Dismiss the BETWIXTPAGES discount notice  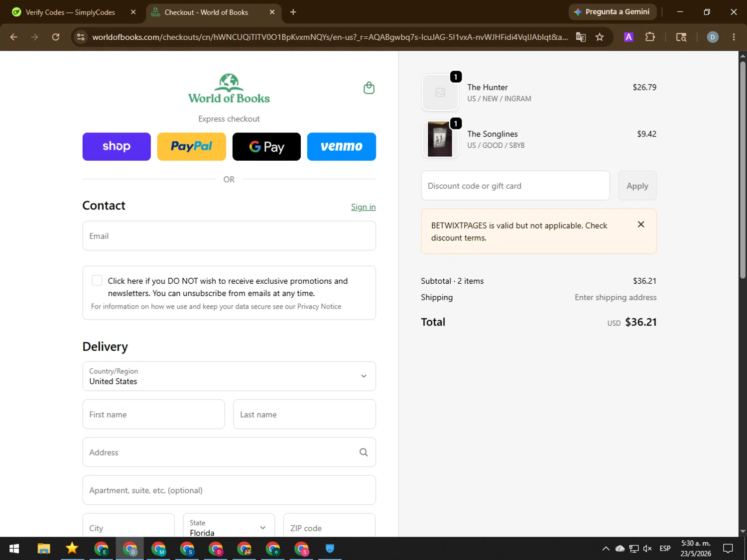(x=641, y=224)
